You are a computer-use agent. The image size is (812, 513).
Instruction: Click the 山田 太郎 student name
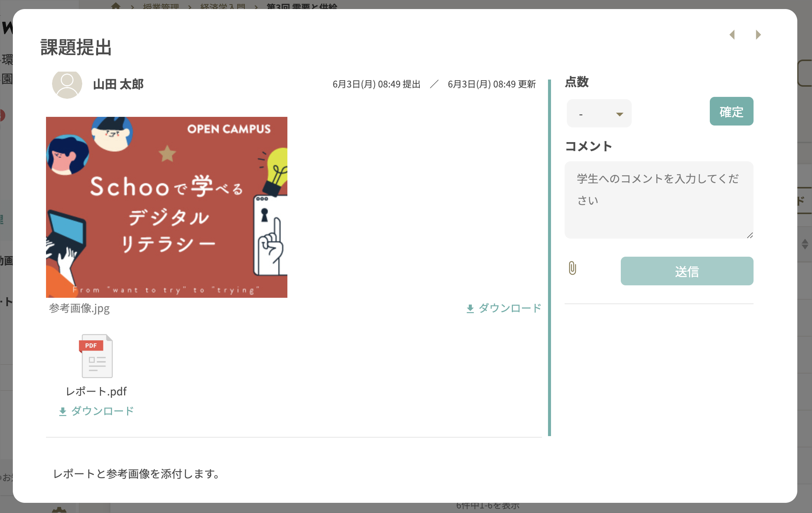(x=118, y=84)
